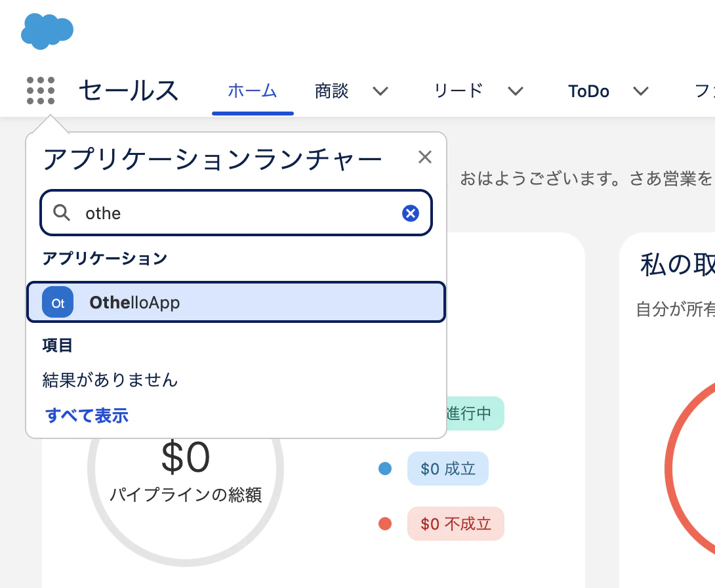Open the OthelloApp application result
This screenshot has height=588, width=715.
pyautogui.click(x=235, y=302)
